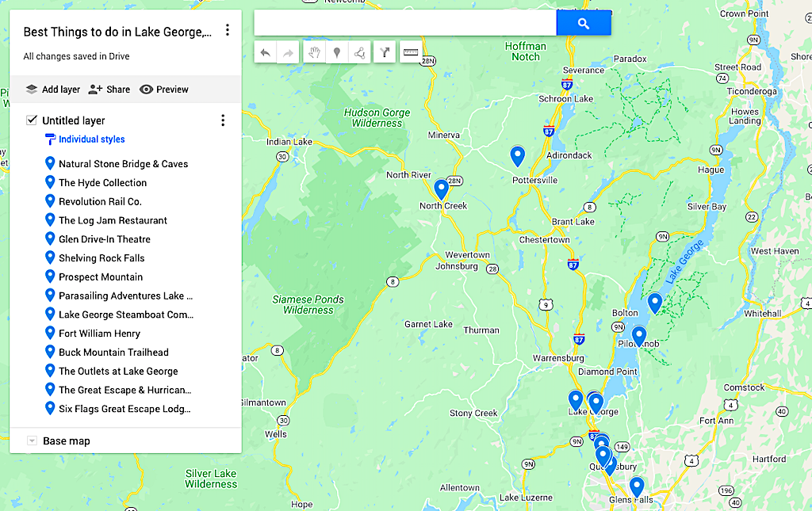Select the hand pan tool
This screenshot has height=511, width=812.
(x=314, y=52)
